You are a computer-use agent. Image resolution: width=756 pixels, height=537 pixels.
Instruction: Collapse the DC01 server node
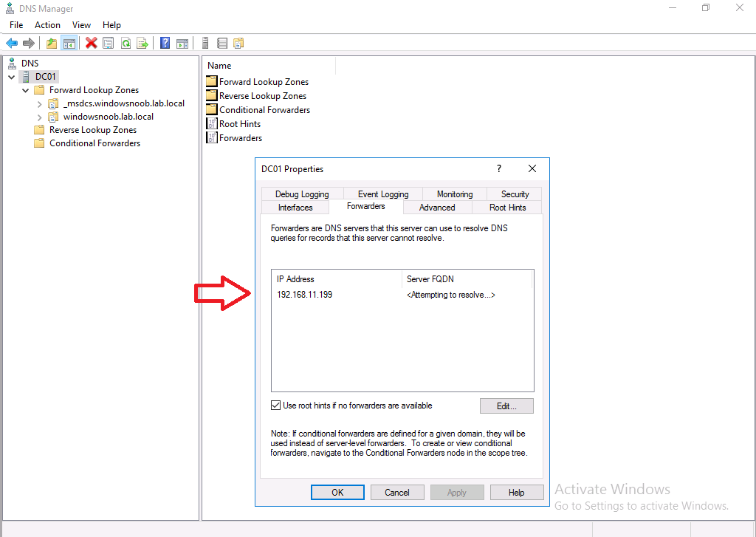click(x=12, y=77)
